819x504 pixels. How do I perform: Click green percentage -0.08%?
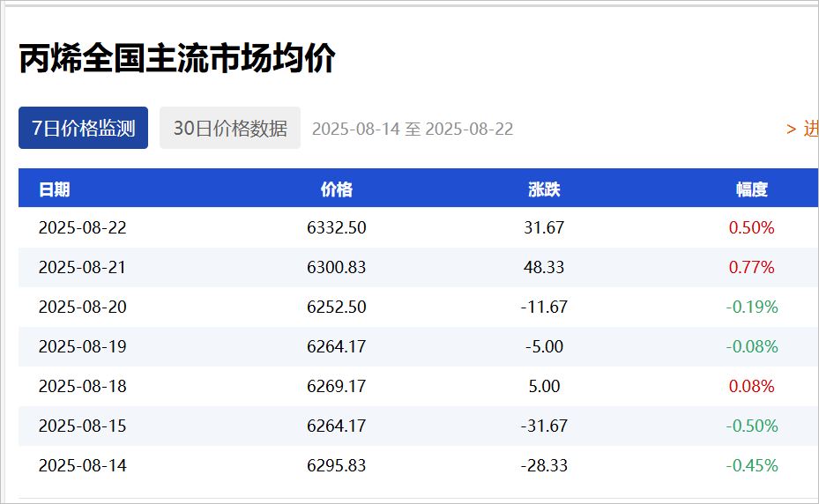tap(752, 347)
